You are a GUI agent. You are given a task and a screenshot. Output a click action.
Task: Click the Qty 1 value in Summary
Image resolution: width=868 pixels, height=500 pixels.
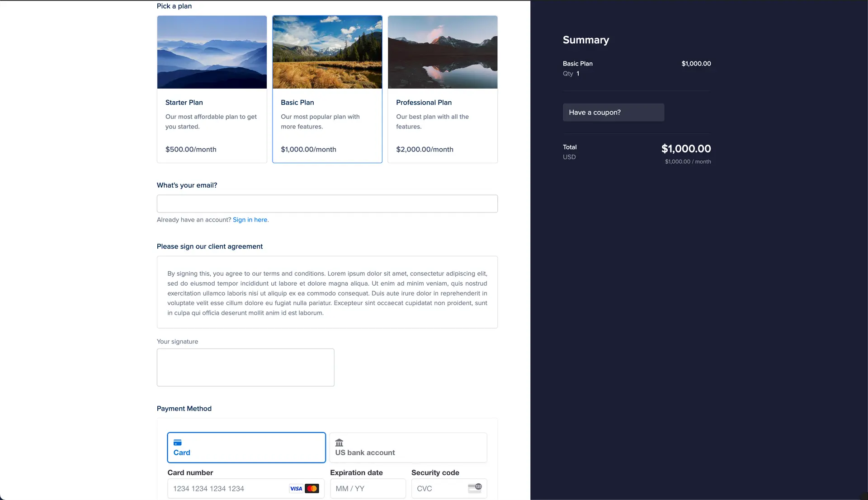[578, 74]
